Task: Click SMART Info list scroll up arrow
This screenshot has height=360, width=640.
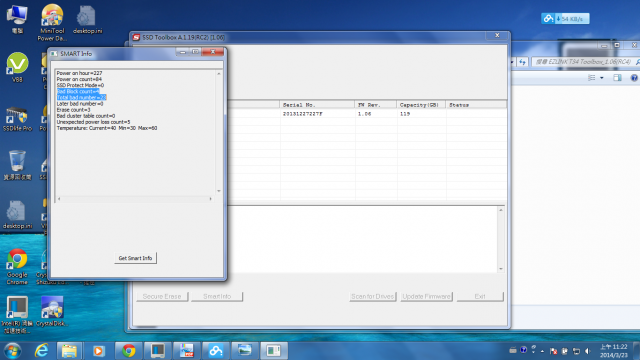Action: tap(219, 73)
